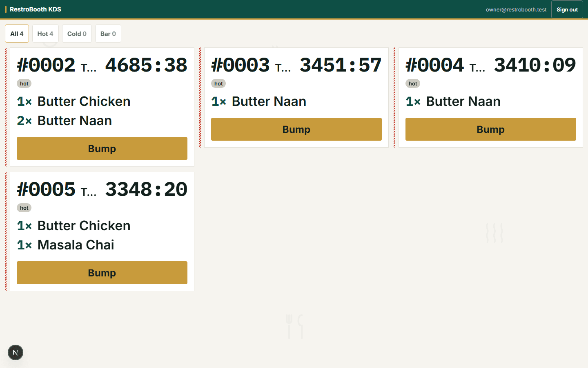This screenshot has height=368, width=588.
Task: Bump order #0005
Action: pyautogui.click(x=102, y=273)
